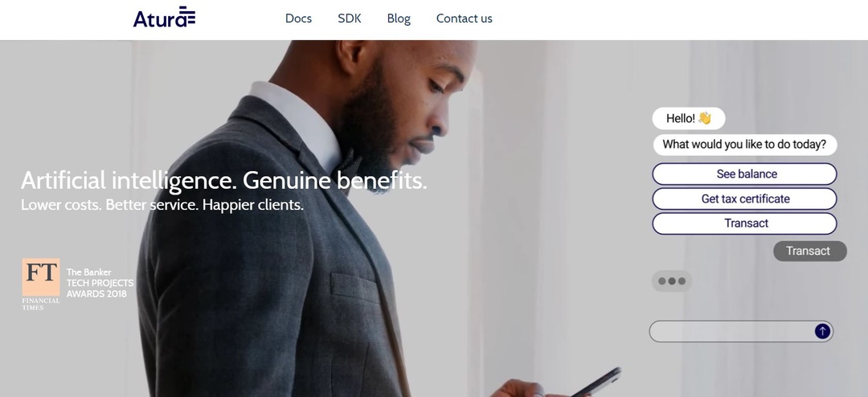Click the Atura logo
Screen dimensions: 868x397
[164, 17]
